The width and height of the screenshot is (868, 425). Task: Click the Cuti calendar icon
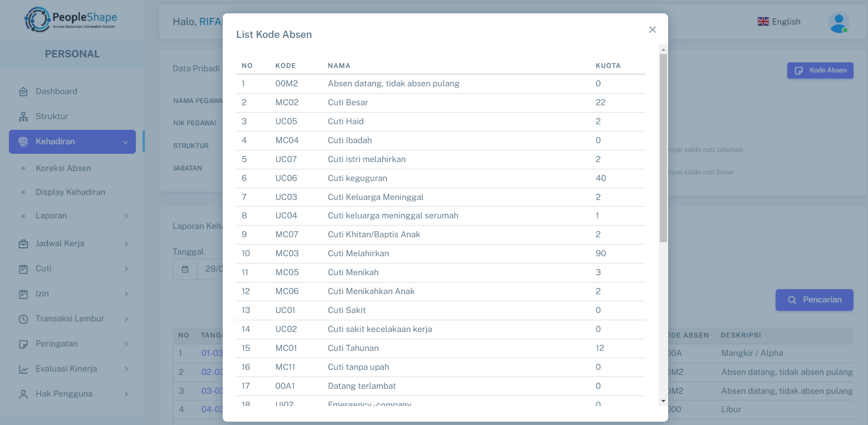(23, 268)
